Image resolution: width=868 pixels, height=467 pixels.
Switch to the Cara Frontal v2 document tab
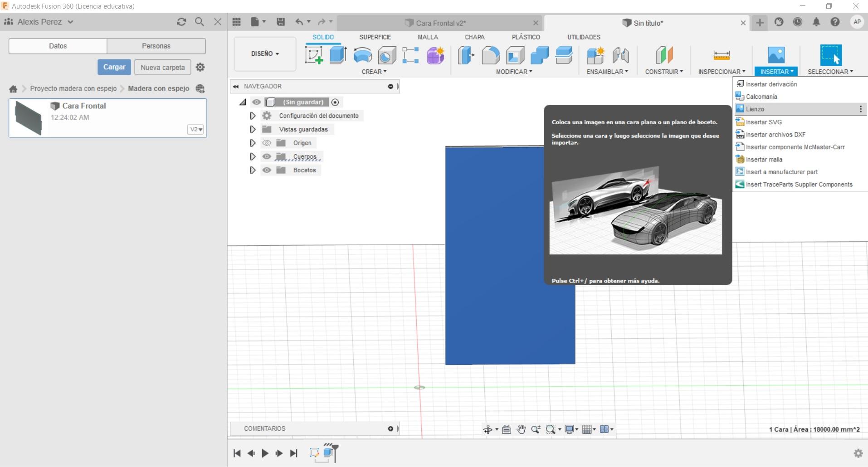[440, 23]
